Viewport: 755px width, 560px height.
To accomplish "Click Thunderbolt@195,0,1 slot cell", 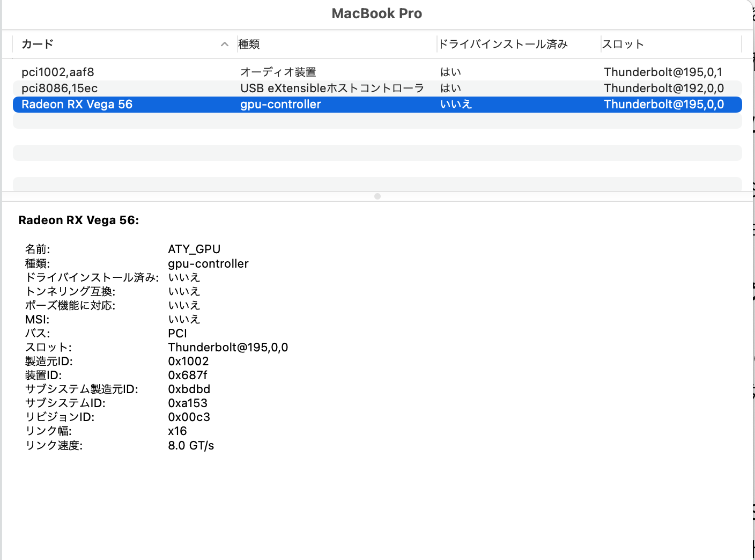I will (663, 72).
